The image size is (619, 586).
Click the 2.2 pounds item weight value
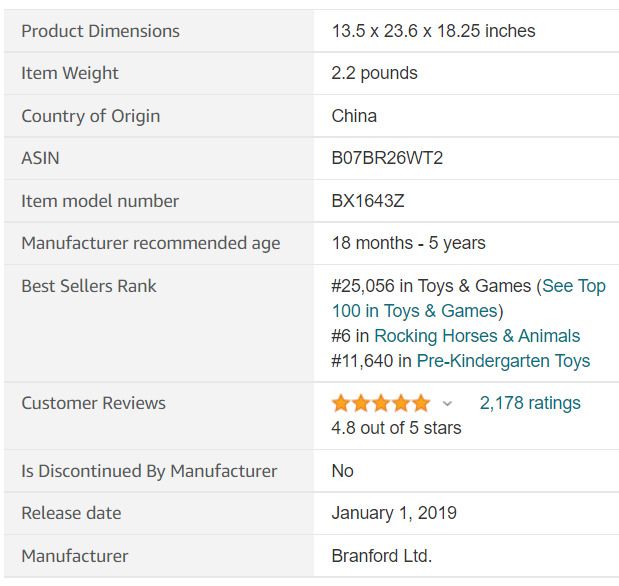tap(374, 73)
